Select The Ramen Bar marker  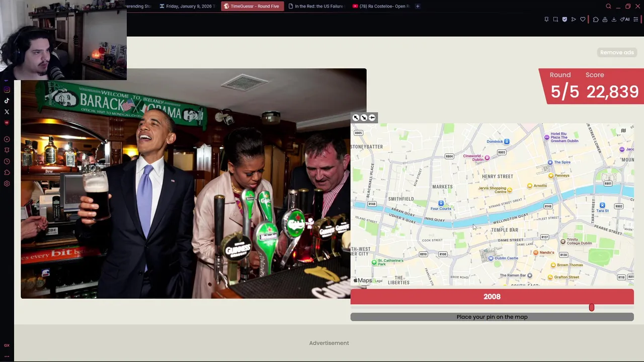click(x=529, y=276)
